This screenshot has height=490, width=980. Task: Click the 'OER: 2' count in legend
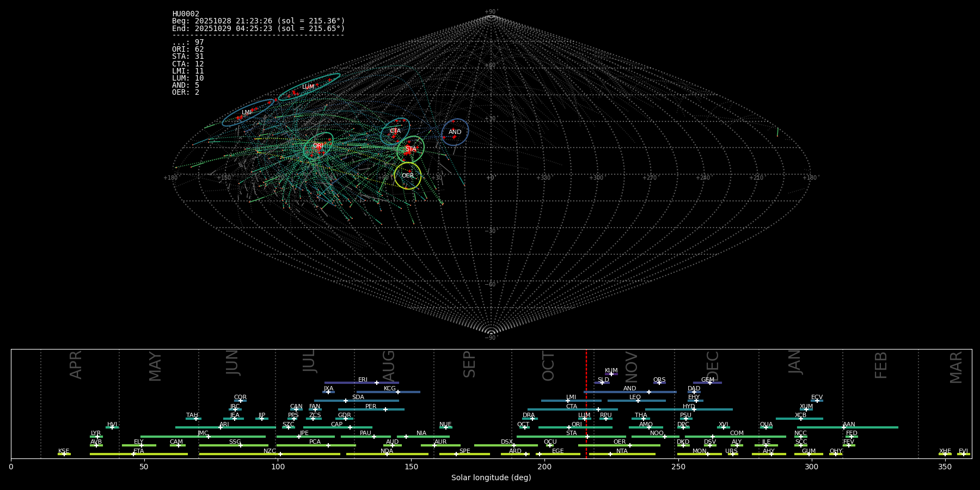[x=186, y=92]
